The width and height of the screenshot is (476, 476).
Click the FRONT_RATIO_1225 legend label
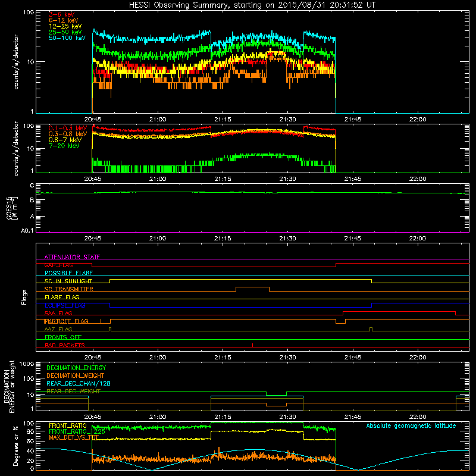(x=77, y=431)
